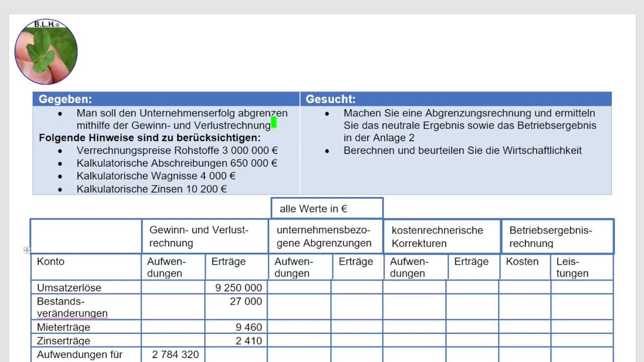Image resolution: width=644 pixels, height=362 pixels.
Task: Click the table move handle icon
Action: click(x=27, y=250)
